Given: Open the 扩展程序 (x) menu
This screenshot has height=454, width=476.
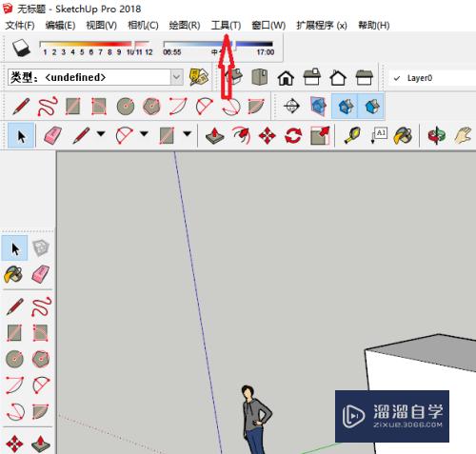Looking at the screenshot, I should tap(322, 26).
